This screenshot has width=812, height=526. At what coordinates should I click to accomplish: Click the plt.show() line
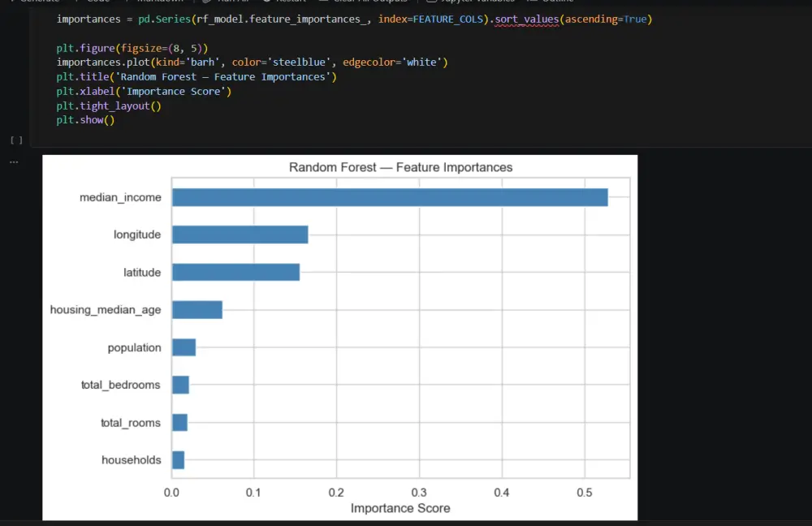coord(85,119)
